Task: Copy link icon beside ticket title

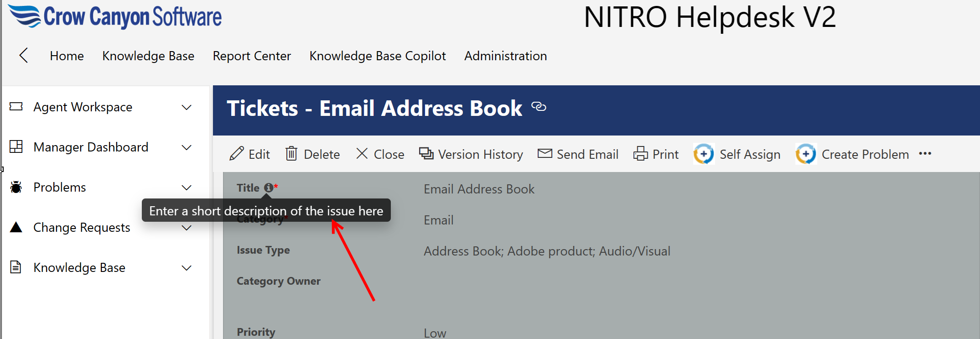Action: coord(539,107)
